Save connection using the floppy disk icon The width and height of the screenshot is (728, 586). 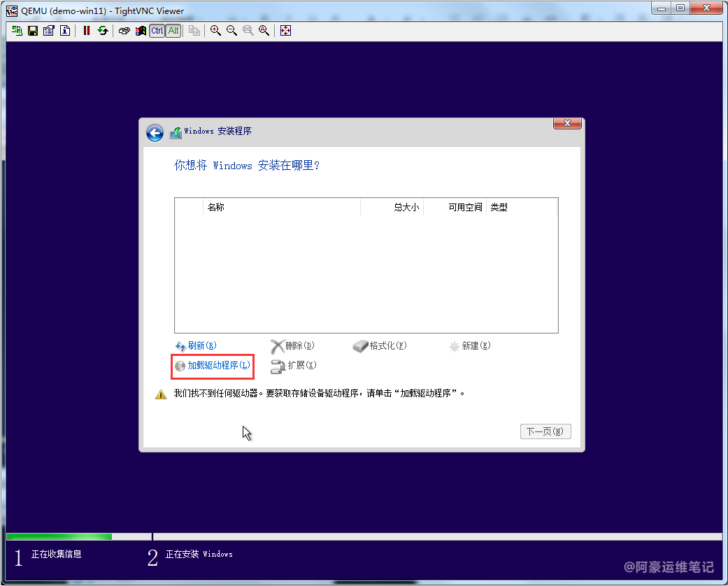tap(33, 31)
